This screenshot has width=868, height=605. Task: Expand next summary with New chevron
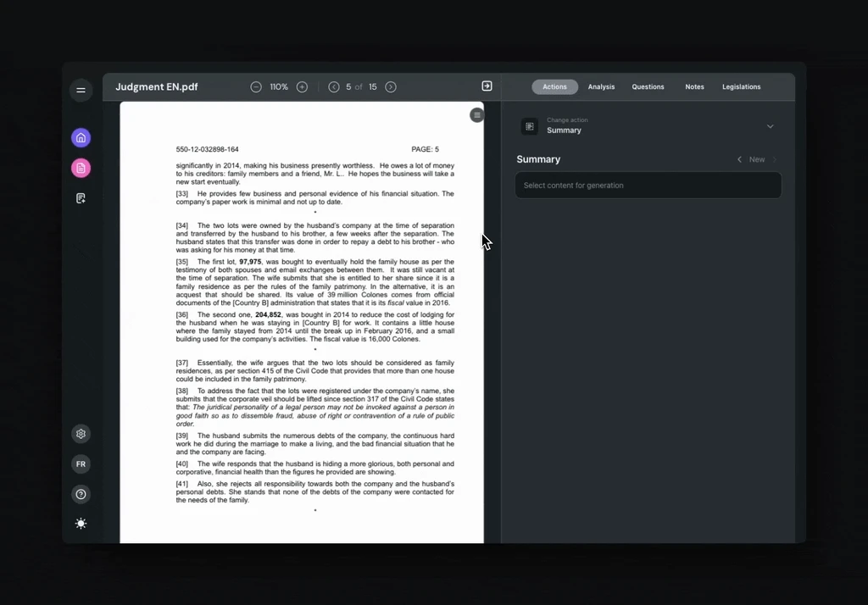773,159
